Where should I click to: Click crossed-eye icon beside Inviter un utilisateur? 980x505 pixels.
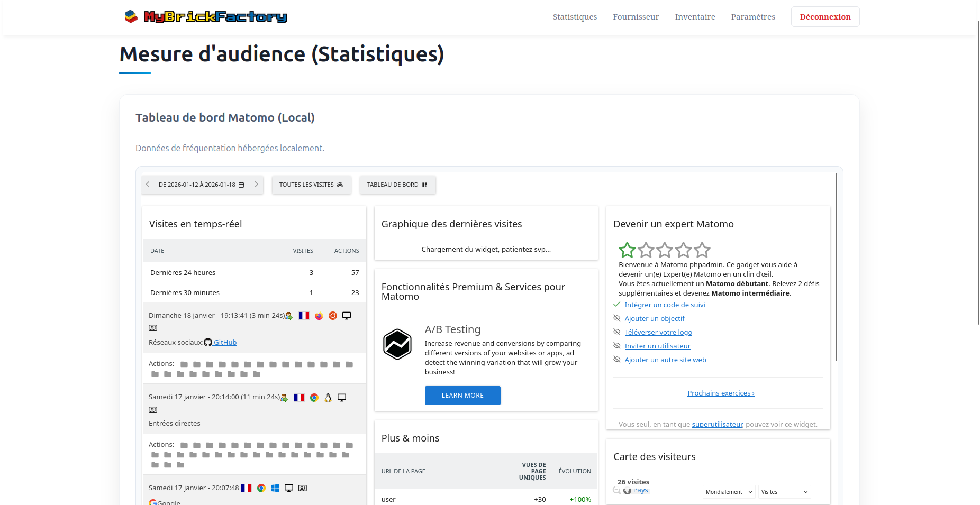point(616,346)
